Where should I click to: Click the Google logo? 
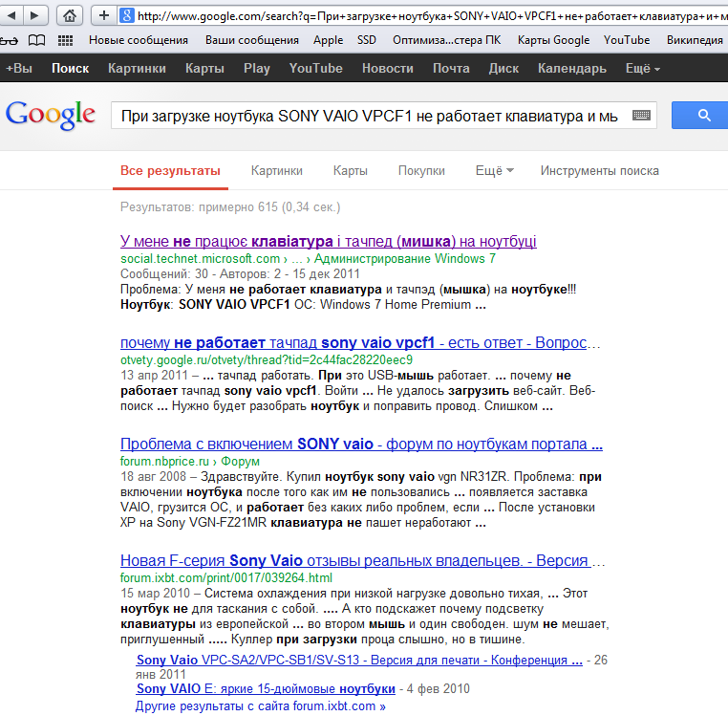pos(51,115)
